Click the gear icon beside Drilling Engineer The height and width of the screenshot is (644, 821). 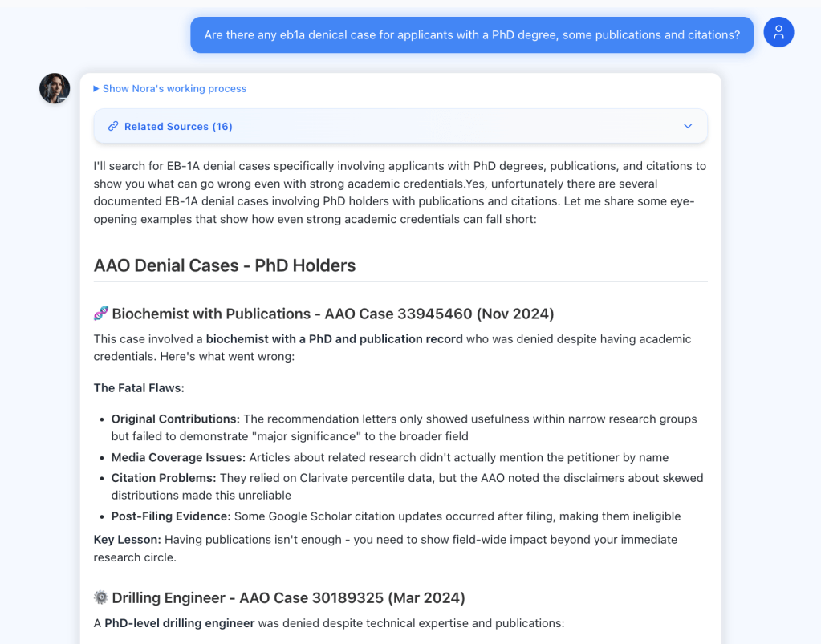pyautogui.click(x=101, y=597)
